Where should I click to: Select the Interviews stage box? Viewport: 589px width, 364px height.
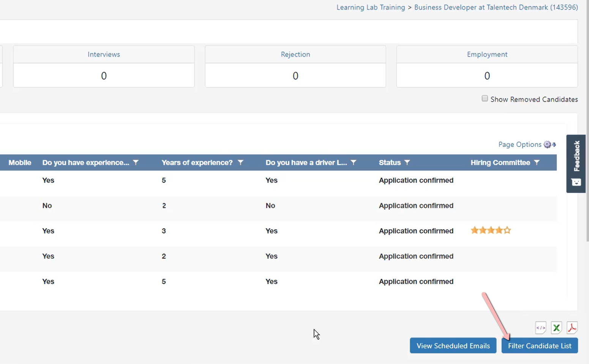104,66
